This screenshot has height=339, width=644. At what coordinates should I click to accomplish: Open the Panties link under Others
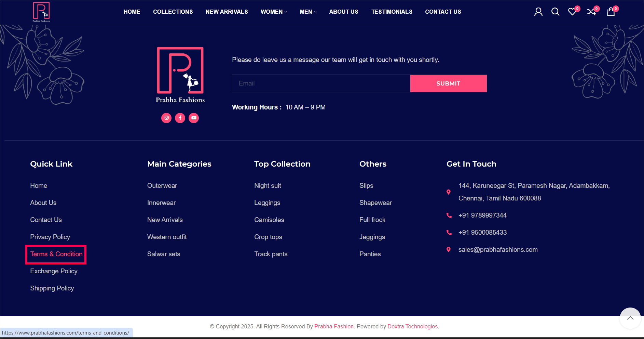[370, 254]
